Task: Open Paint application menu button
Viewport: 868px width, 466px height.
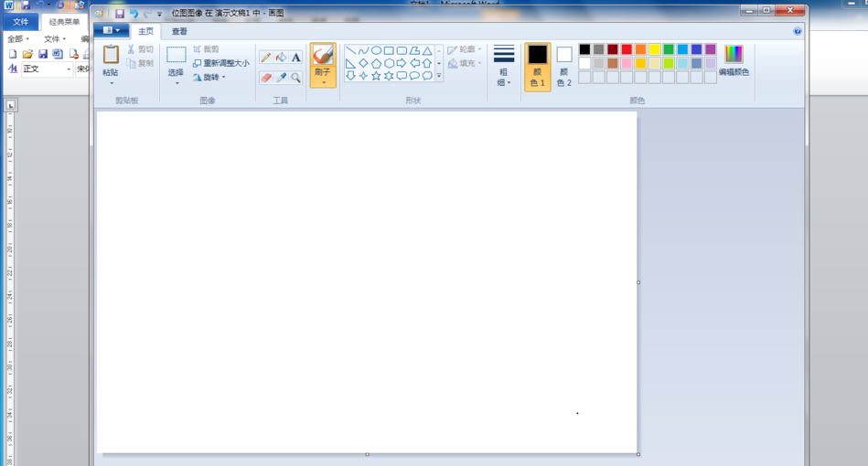Action: tap(112, 30)
